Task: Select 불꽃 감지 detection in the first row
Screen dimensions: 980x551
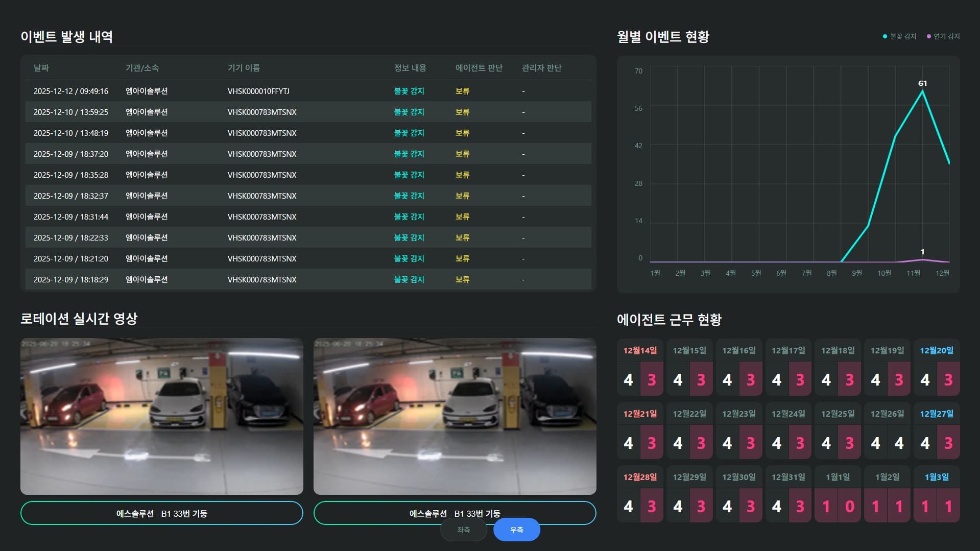Action: [x=409, y=91]
